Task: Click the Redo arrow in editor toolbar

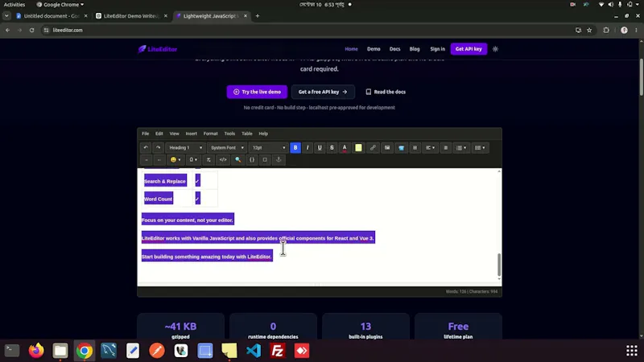Action: [x=158, y=148]
